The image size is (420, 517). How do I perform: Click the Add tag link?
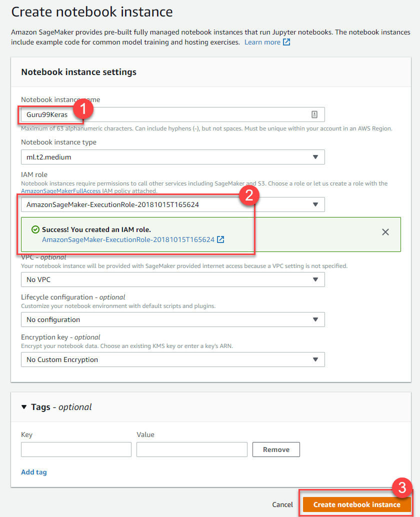coord(34,472)
